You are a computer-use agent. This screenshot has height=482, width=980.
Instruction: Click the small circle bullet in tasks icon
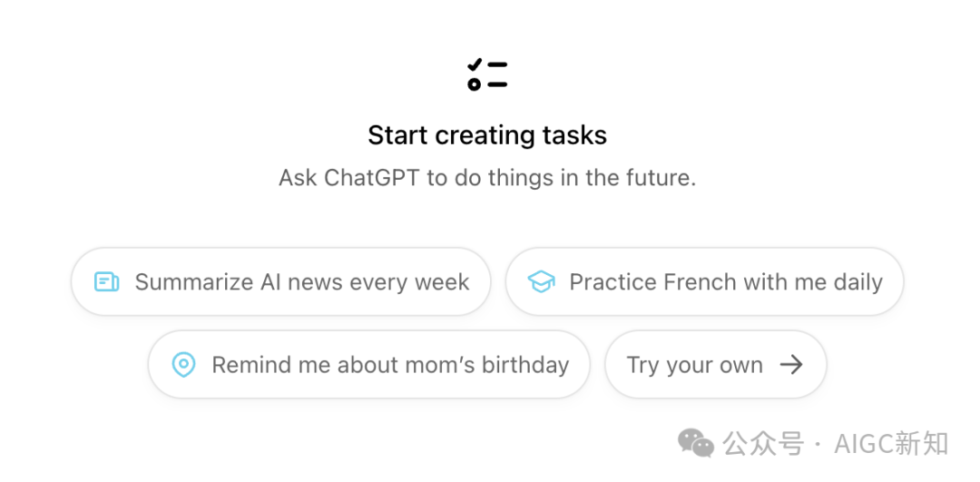(x=474, y=84)
